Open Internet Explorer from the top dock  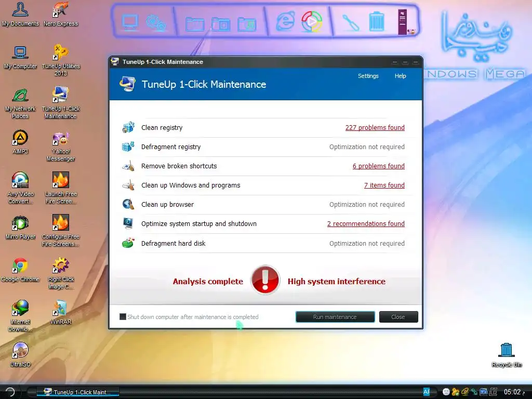tap(285, 21)
